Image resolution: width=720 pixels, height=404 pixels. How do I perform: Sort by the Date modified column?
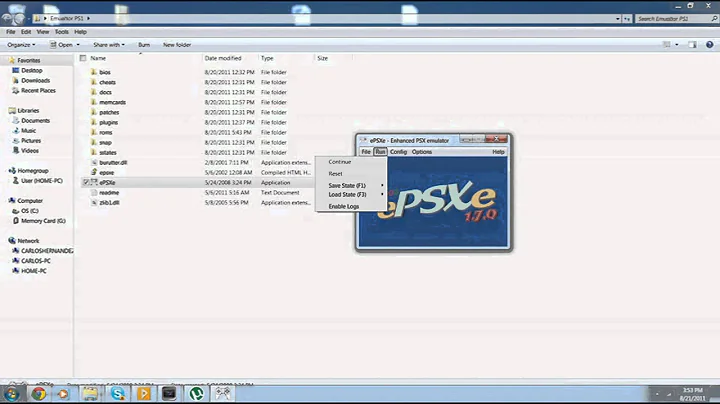[223, 58]
